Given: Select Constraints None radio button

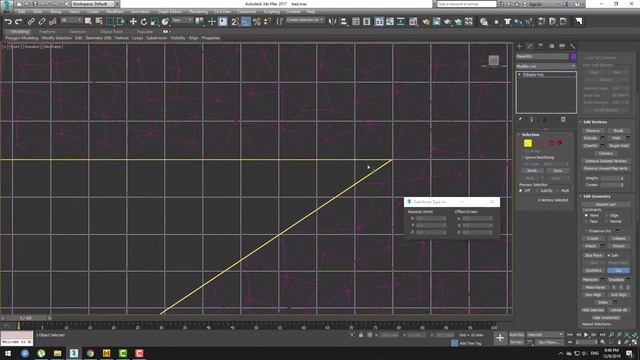Looking at the screenshot, I should pyautogui.click(x=587, y=215).
